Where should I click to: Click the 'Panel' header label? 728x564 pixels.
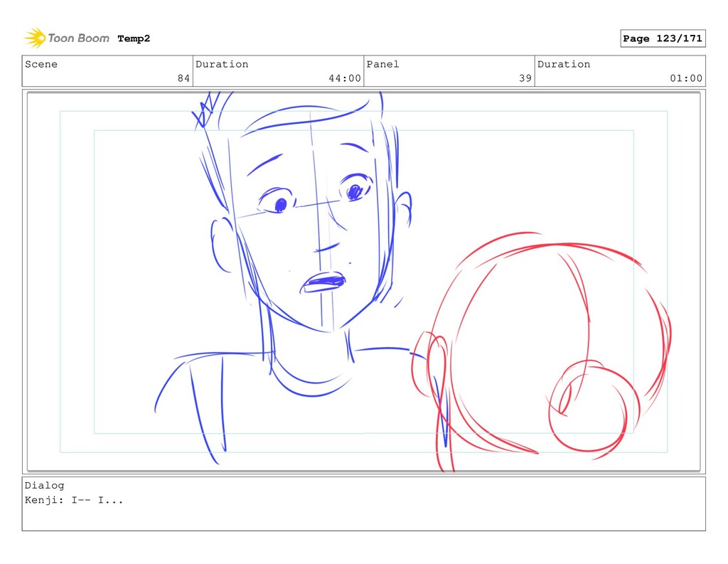[x=382, y=64]
